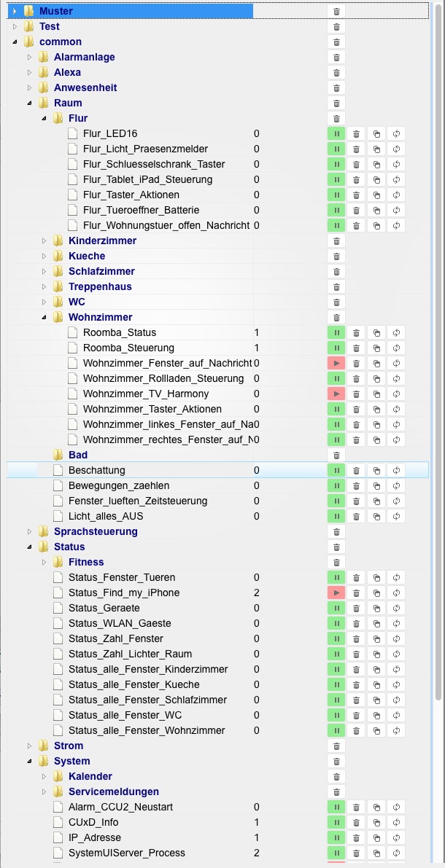This screenshot has height=868, width=445.
Task: Collapse the common folder
Action: [x=15, y=42]
